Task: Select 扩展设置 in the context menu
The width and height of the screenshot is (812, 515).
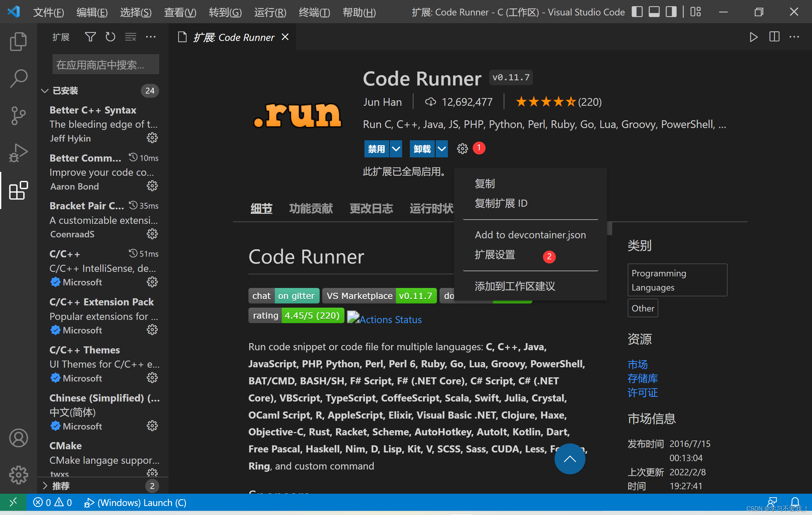Action: pos(495,255)
